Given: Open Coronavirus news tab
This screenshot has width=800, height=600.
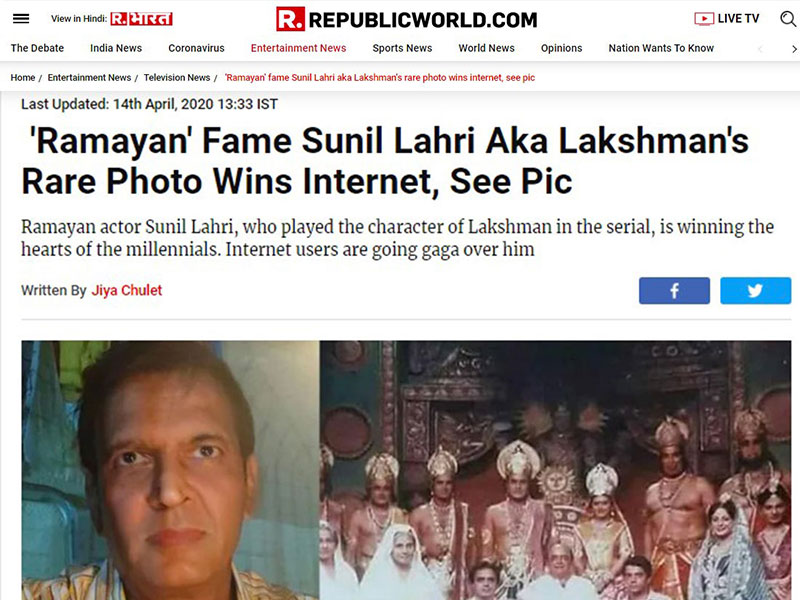Looking at the screenshot, I should coord(196,48).
